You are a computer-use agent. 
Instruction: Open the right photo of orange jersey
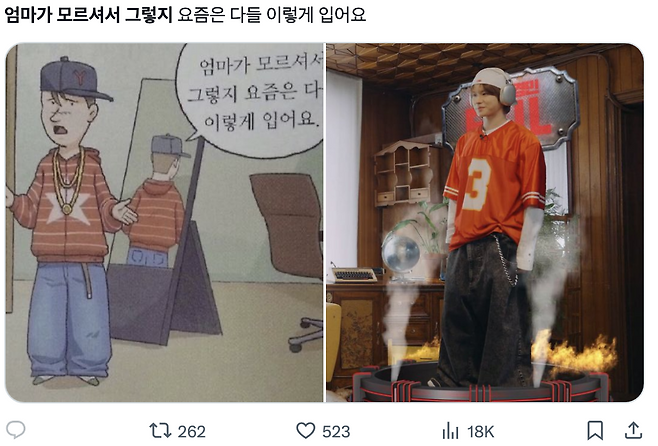(x=485, y=222)
